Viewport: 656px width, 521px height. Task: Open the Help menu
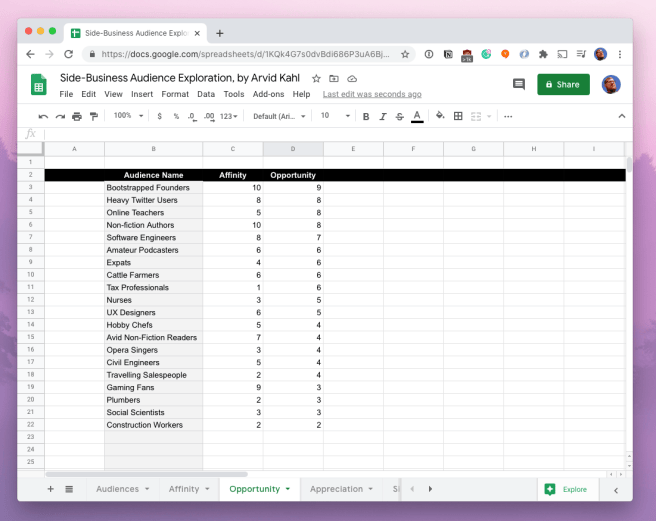point(301,94)
